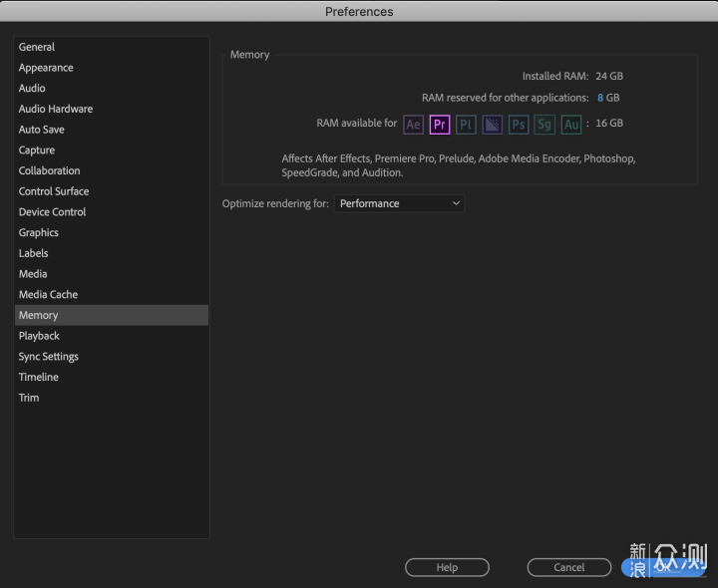Click the 16 GB available RAM value

pos(609,123)
